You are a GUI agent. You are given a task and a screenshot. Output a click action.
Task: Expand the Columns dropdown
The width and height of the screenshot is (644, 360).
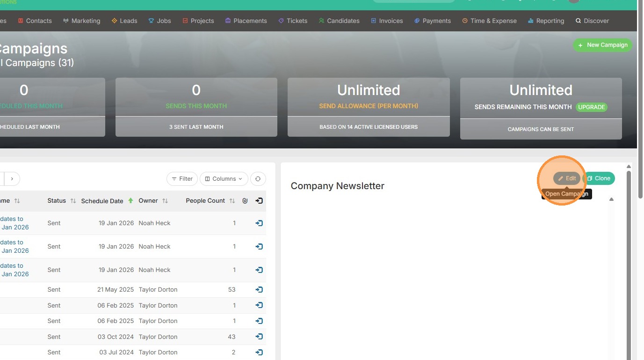pos(224,179)
